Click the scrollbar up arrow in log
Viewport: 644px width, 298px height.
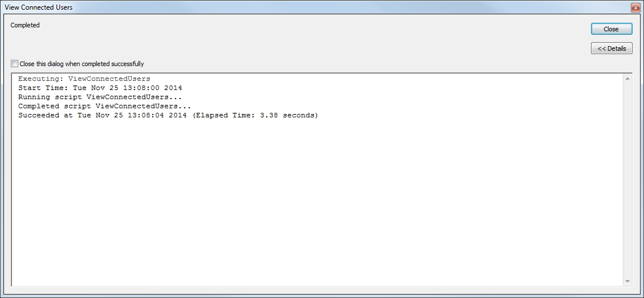coord(627,79)
